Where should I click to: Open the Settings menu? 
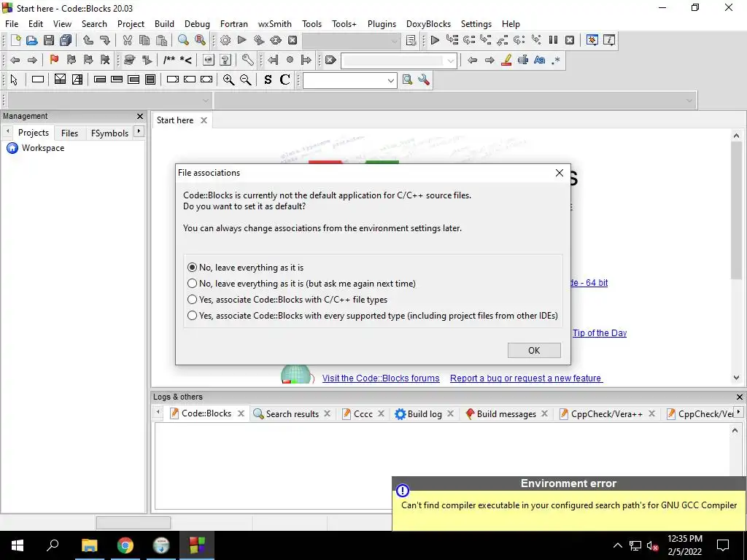click(x=476, y=24)
